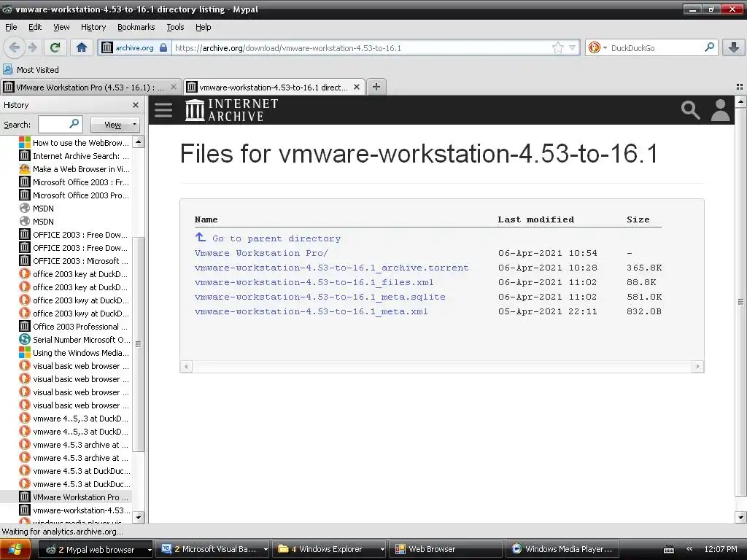Open the Bookmarks menu
The height and width of the screenshot is (560, 747).
(136, 27)
